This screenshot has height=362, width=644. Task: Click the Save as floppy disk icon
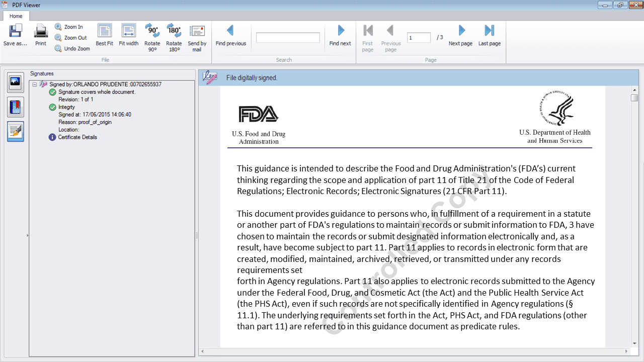coord(16,31)
